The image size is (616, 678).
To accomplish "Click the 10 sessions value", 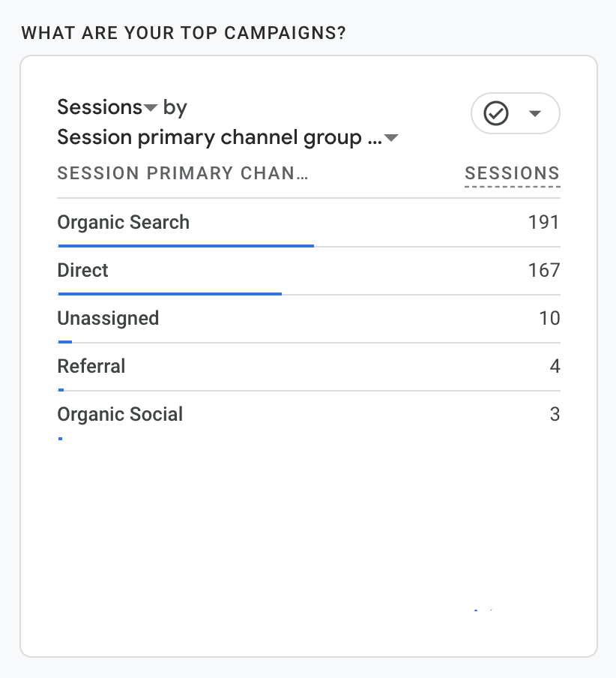I will tap(549, 319).
